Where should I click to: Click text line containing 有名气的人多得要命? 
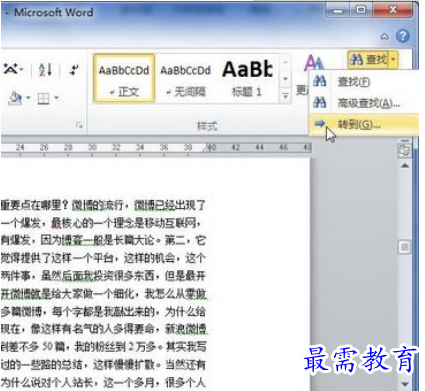coord(104,329)
